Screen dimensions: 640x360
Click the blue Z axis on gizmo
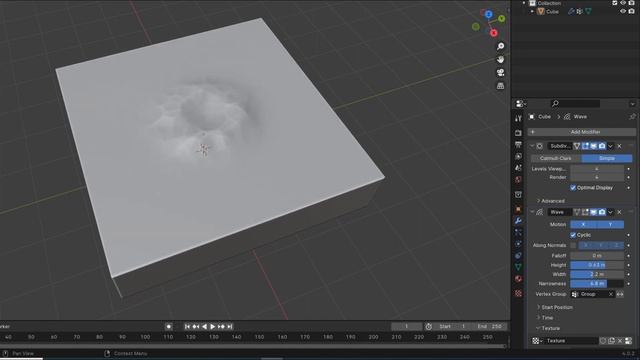[489, 14]
